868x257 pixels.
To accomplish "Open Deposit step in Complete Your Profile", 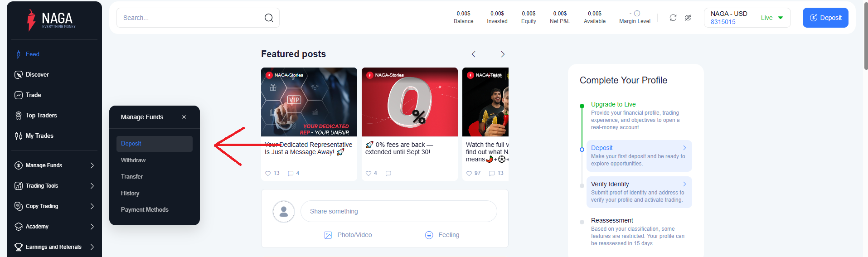I will coord(639,156).
